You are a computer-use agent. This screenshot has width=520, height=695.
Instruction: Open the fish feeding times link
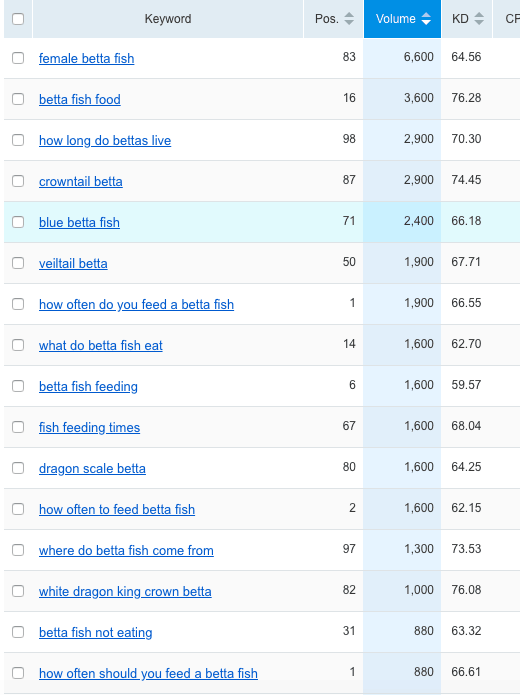[90, 427]
